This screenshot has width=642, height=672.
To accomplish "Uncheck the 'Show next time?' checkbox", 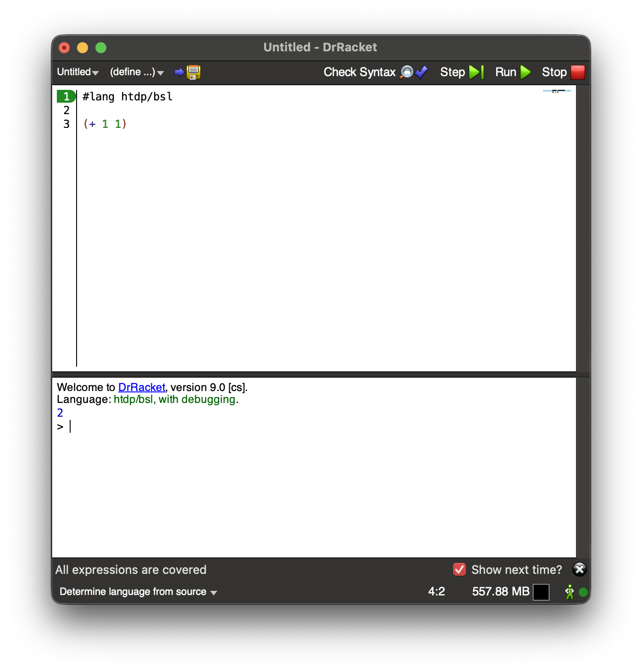I will tap(459, 569).
